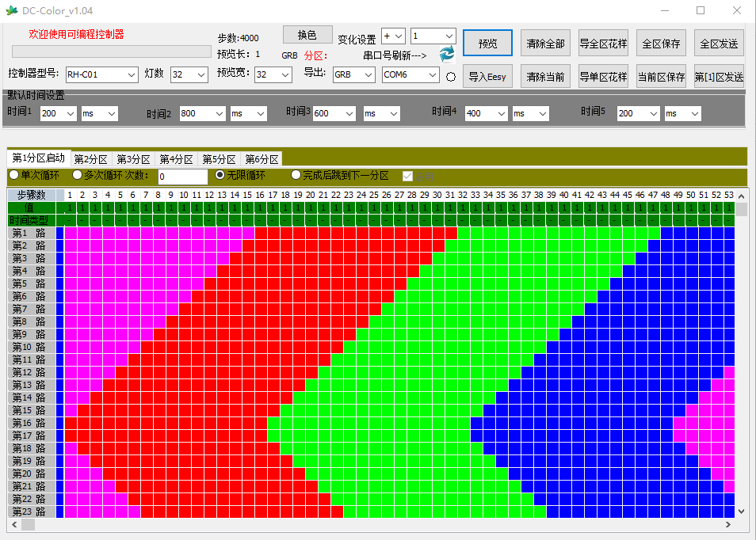Click the 第23 路 row header
756x540 pixels.
32,511
